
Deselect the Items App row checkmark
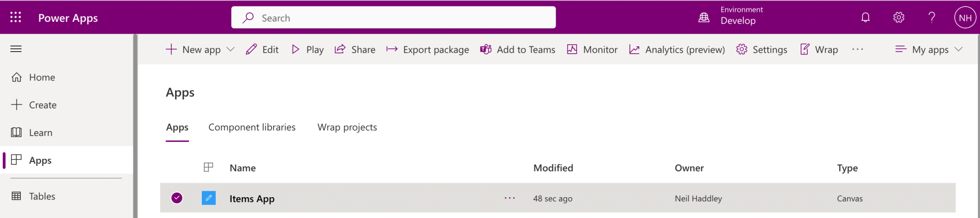(177, 198)
